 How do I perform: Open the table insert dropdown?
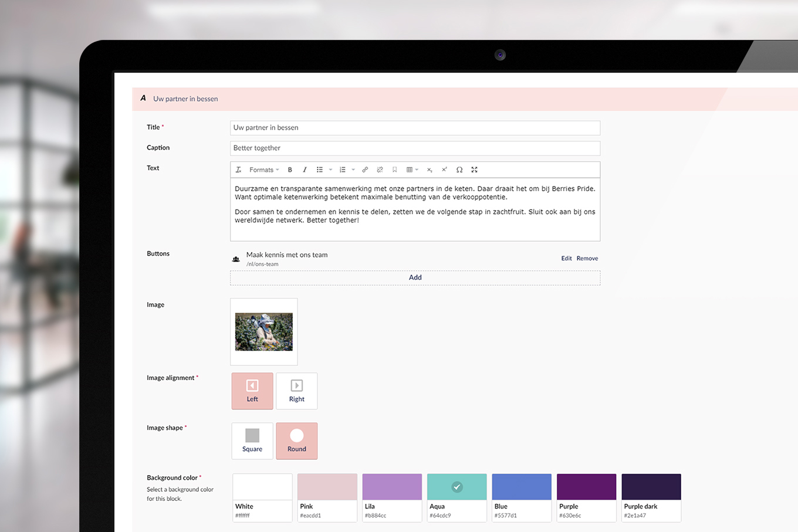(412, 170)
